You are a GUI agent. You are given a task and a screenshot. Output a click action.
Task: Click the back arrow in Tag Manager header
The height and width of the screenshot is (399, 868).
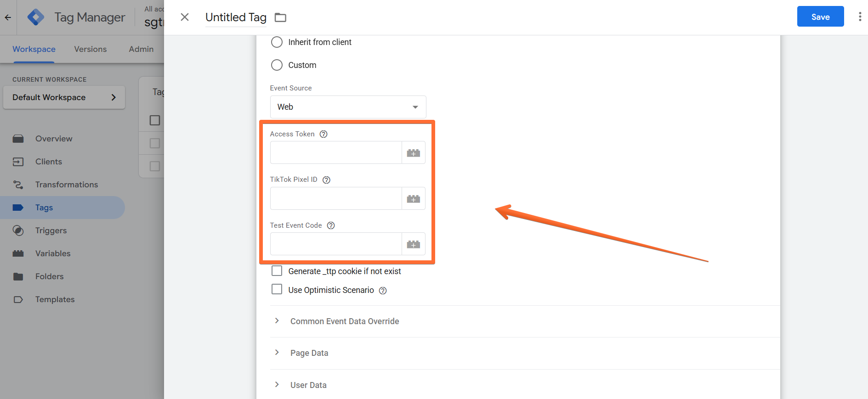[8, 17]
